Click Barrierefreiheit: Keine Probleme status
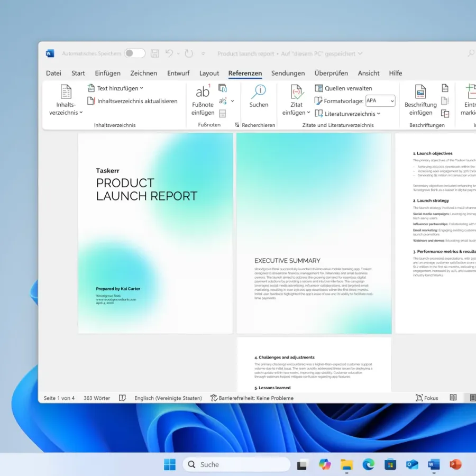Screen dimensions: 476x476 tap(252, 398)
